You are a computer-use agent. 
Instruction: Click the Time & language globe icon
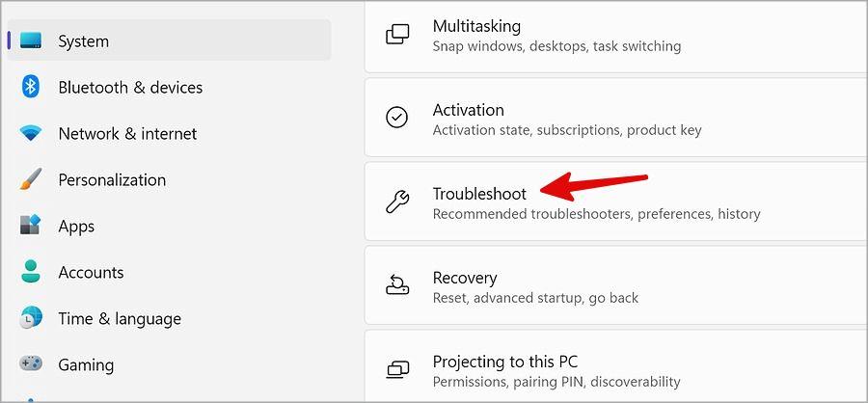point(31,318)
